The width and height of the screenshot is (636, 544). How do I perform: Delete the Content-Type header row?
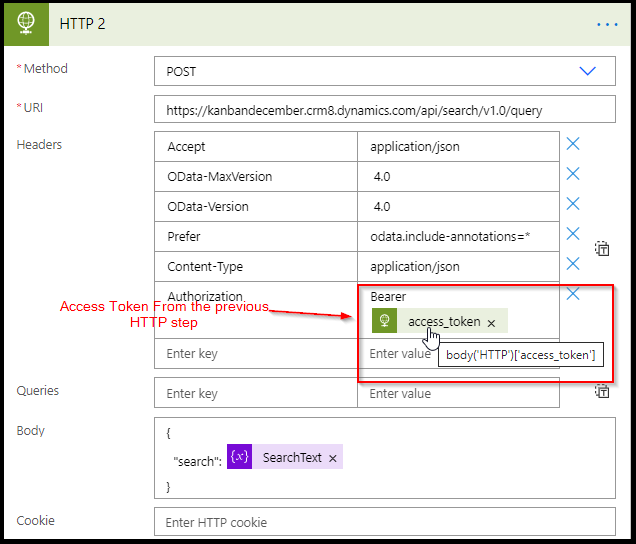573,264
